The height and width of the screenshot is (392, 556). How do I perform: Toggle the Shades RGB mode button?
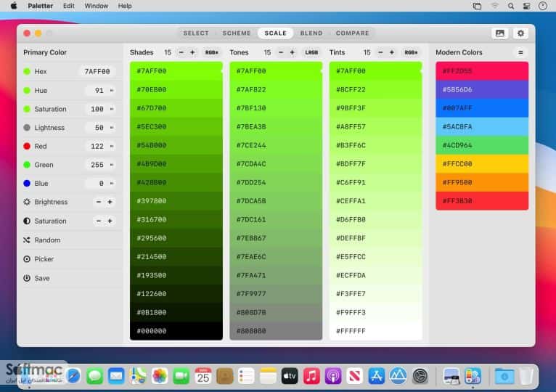pos(211,52)
